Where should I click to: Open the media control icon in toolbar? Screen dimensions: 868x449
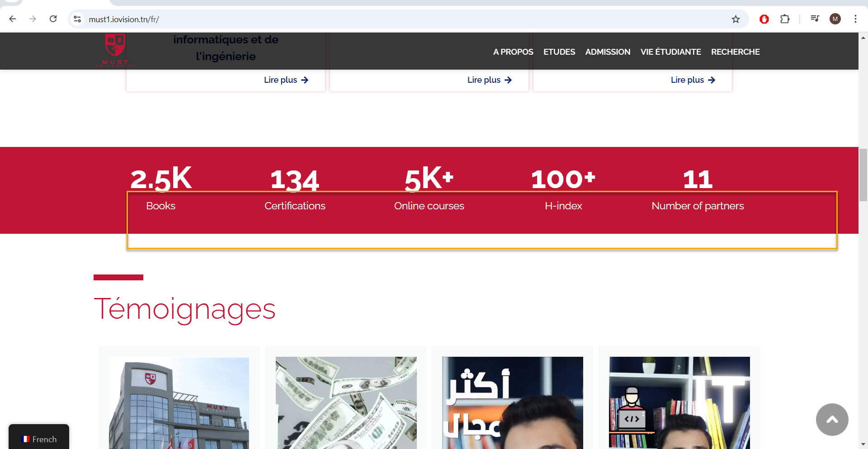[x=815, y=19]
